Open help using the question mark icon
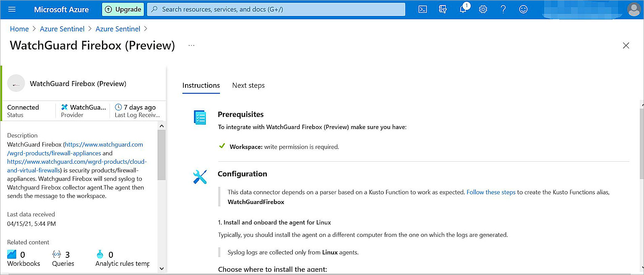644x275 pixels. 503,9
